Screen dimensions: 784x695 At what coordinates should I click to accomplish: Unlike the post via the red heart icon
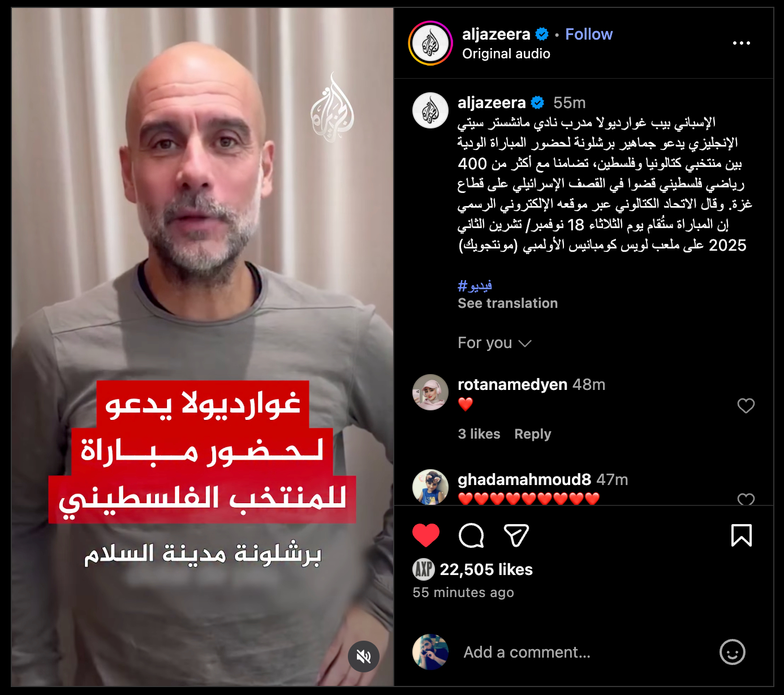point(426,535)
